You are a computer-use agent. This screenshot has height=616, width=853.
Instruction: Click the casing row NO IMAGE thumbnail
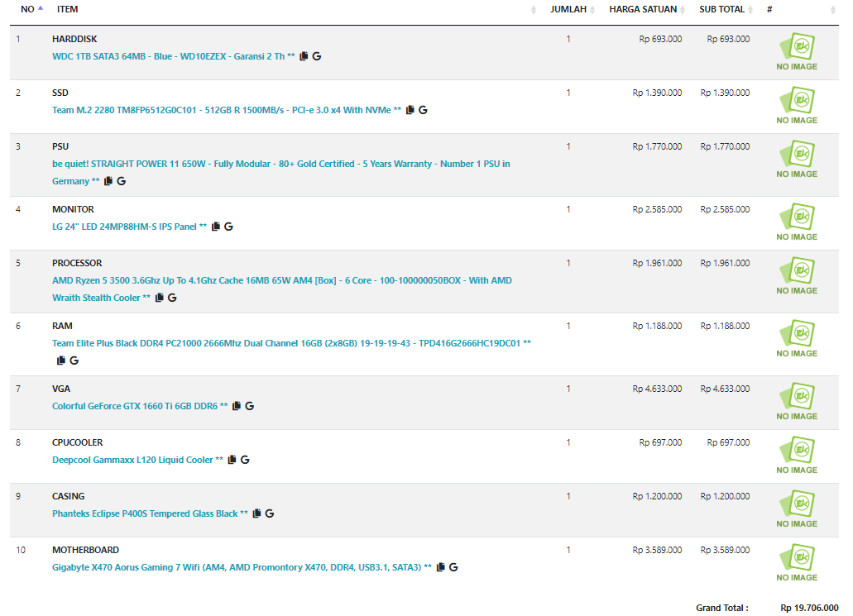tap(797, 509)
